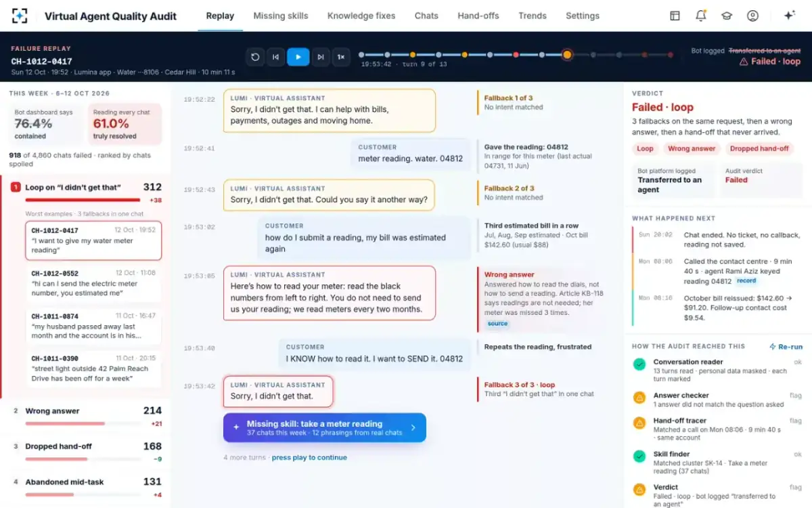Screen dimensions: 812x508
Task: Click the first dot on the replay timeline
Action: click(x=361, y=54)
